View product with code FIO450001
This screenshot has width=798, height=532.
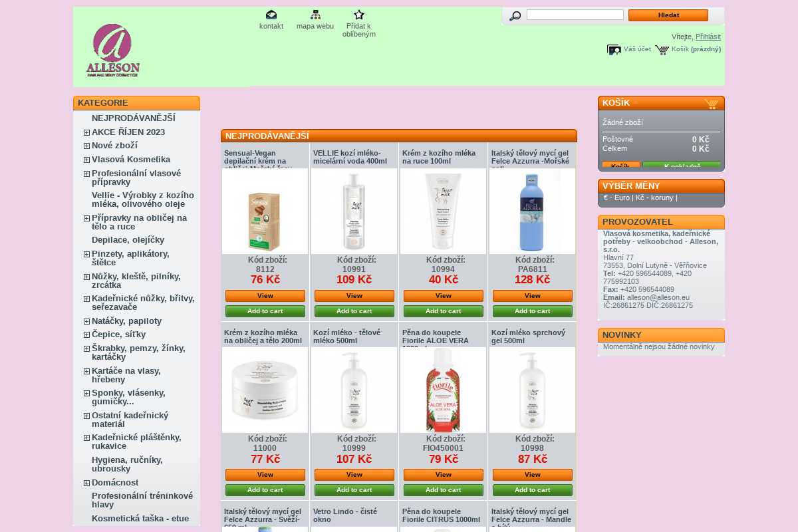[444, 475]
